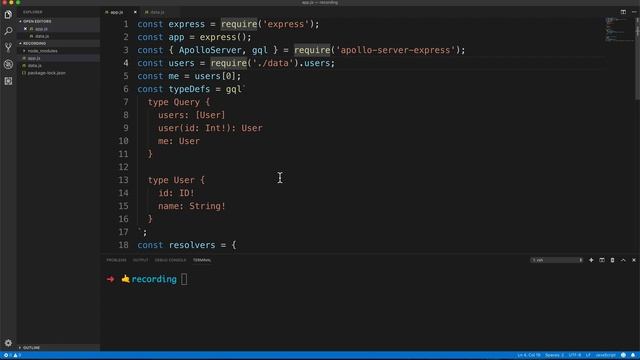Screen dimensions: 640x360
Task: Click 'typeDefs' on line 6
Action: tap(189, 89)
